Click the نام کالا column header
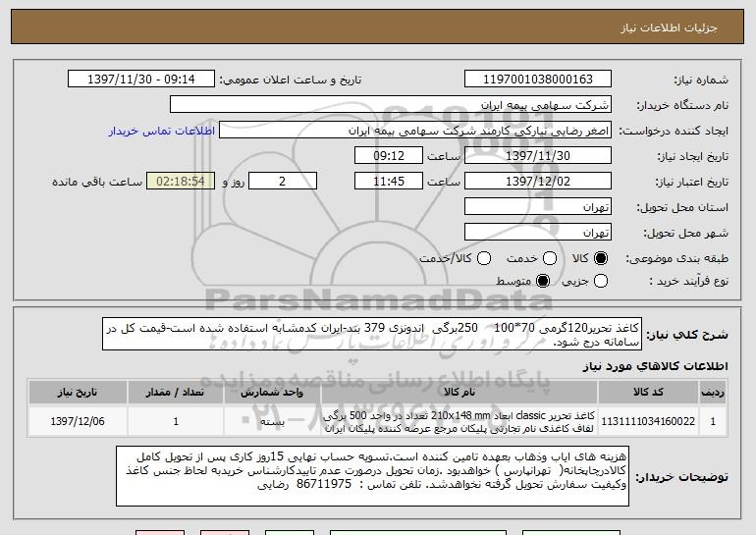 (x=459, y=393)
